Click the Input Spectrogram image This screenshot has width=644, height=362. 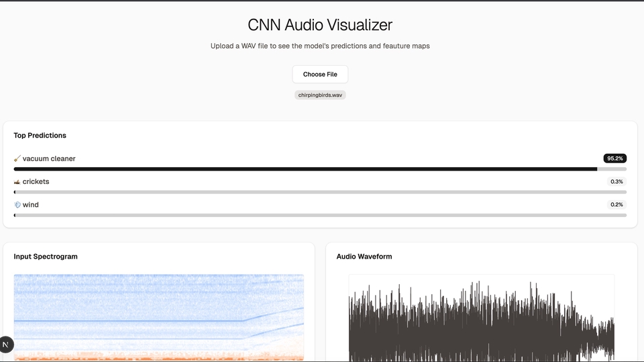click(159, 317)
